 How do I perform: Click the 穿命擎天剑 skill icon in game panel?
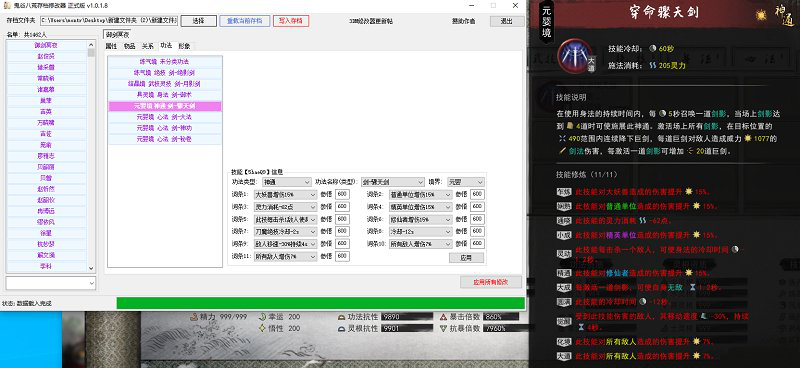coord(574,56)
